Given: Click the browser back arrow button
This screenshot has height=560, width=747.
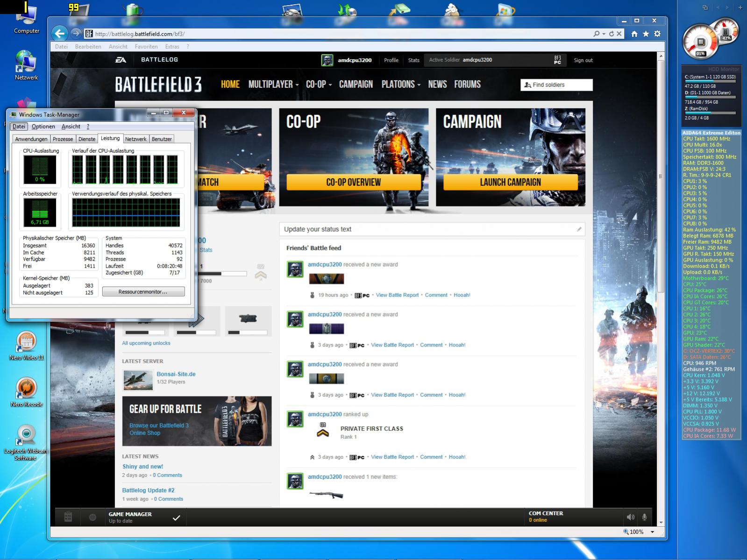Looking at the screenshot, I should click(x=60, y=33).
